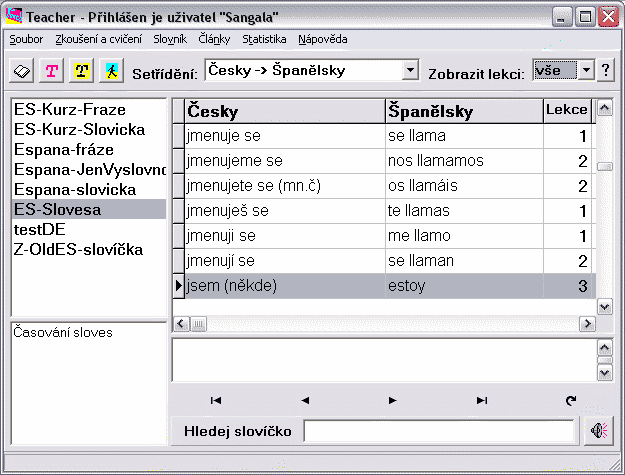Click the notes box scroll up arrow
Image resolution: width=625 pixels, height=475 pixels.
(x=605, y=348)
